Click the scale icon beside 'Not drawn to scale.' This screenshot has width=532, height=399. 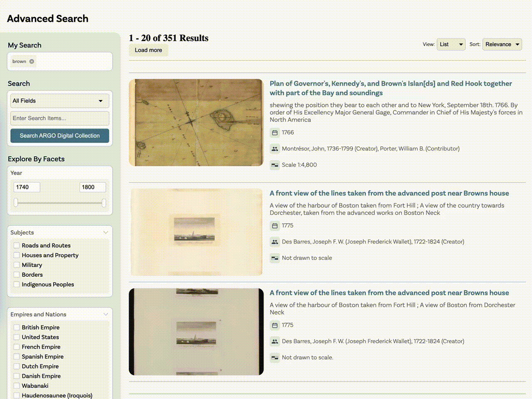(x=275, y=357)
